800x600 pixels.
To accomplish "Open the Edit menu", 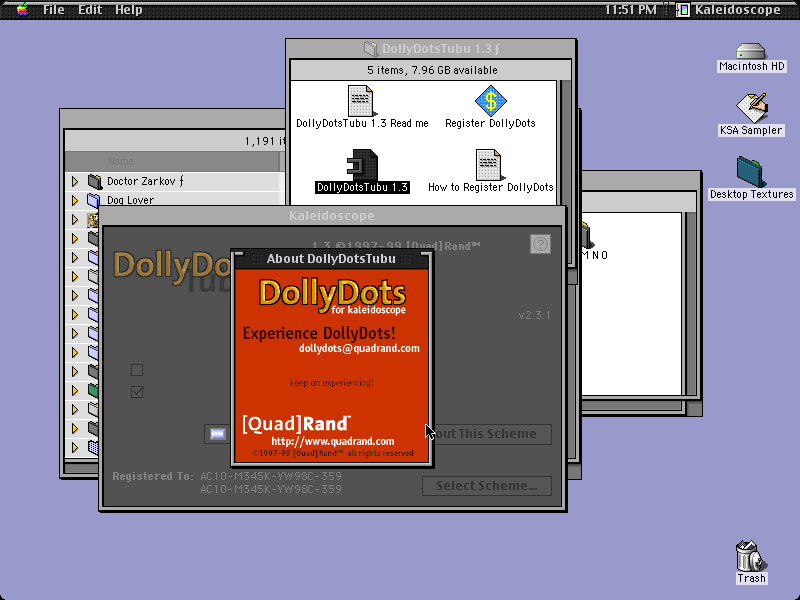I will [x=90, y=10].
